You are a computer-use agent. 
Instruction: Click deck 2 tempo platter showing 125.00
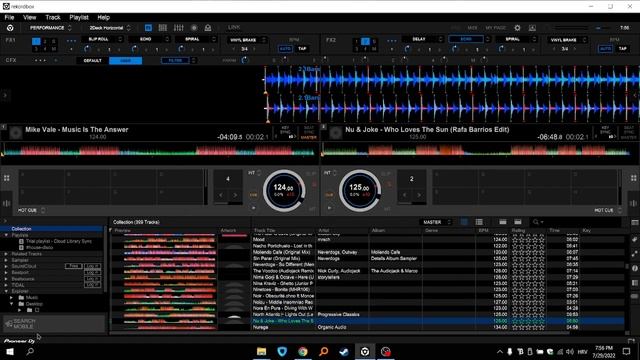tap(360, 190)
